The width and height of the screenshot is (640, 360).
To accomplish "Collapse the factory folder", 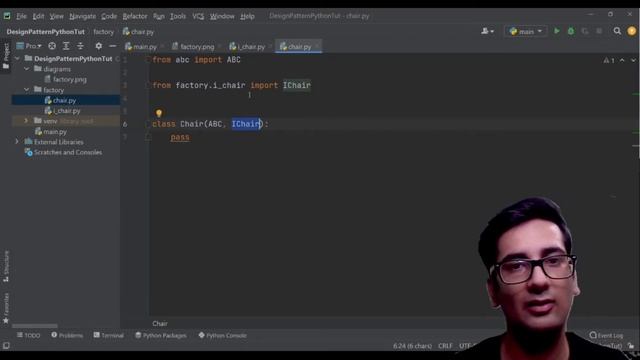I will [x=27, y=90].
